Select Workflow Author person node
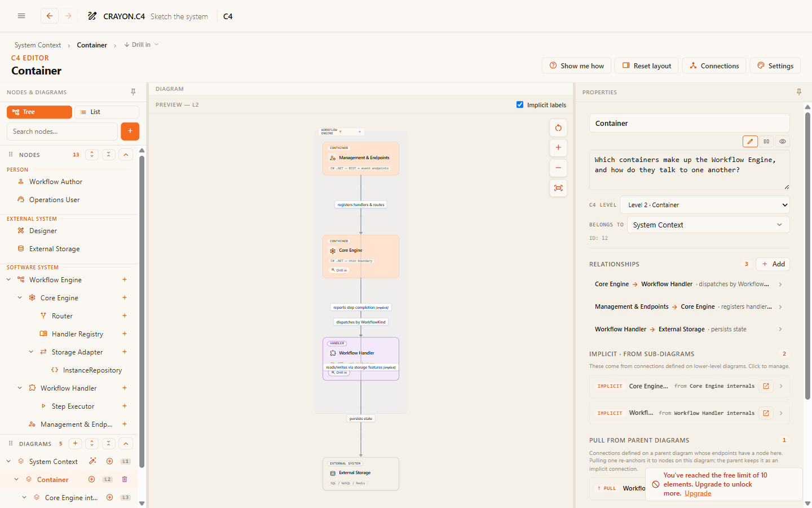This screenshot has width=812, height=508. (x=56, y=181)
